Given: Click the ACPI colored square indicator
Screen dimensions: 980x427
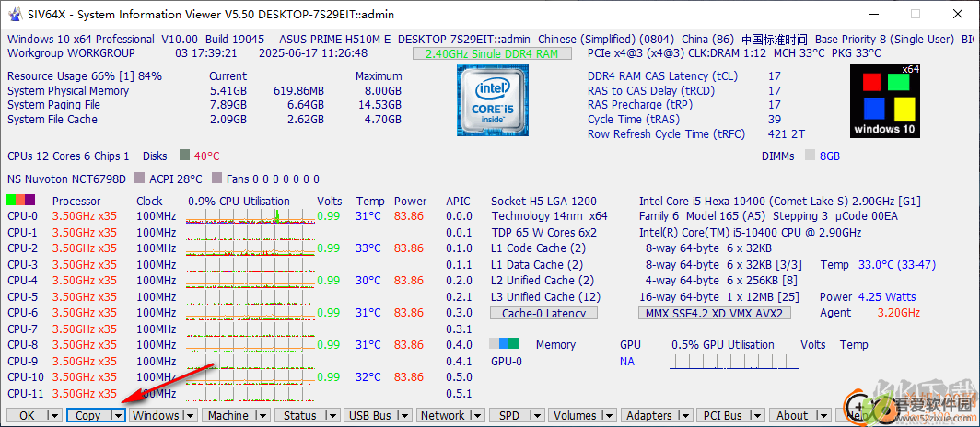Looking at the screenshot, I should [139, 179].
